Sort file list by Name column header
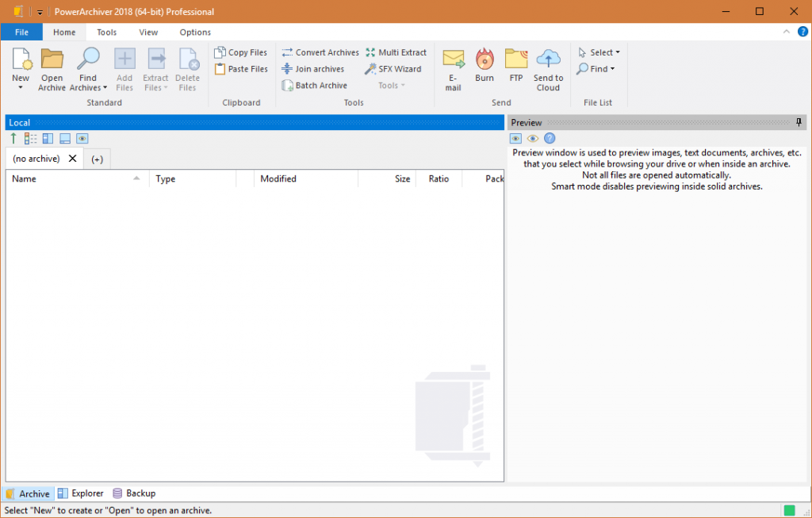 (71, 179)
